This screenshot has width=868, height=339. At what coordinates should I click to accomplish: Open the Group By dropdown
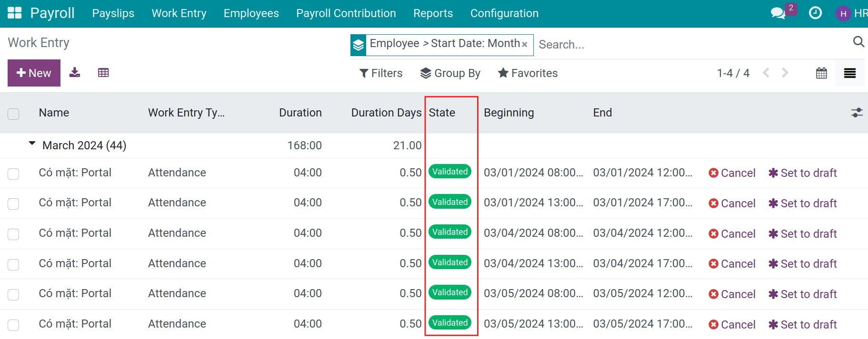pyautogui.click(x=450, y=73)
